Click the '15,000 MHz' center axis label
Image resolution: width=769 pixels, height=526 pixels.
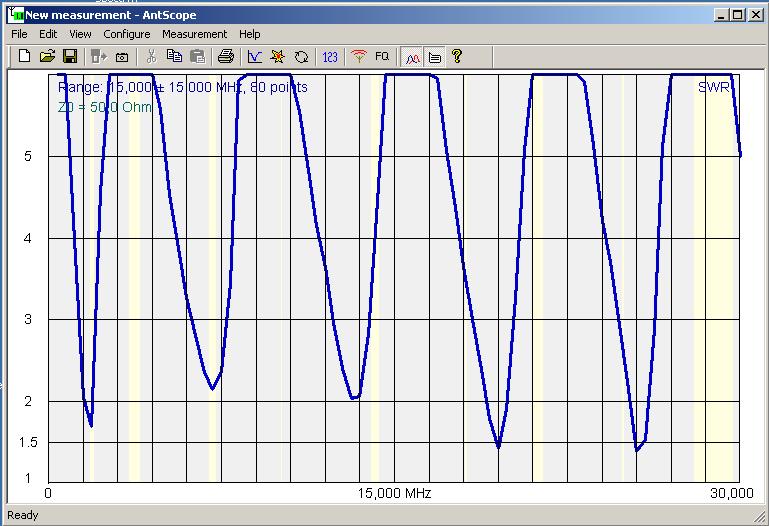point(394,493)
